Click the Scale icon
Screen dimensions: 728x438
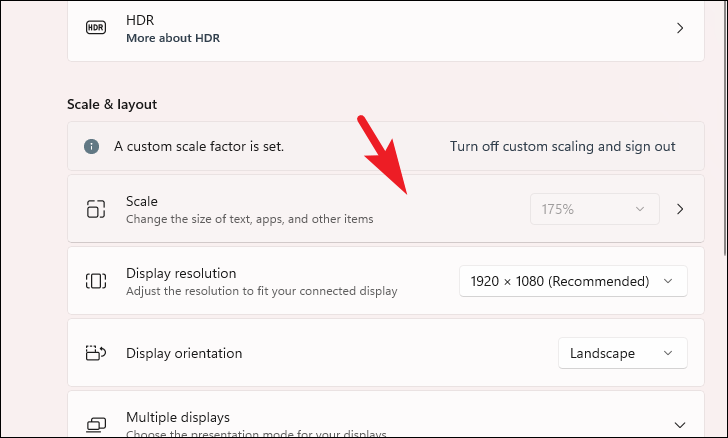tap(96, 209)
